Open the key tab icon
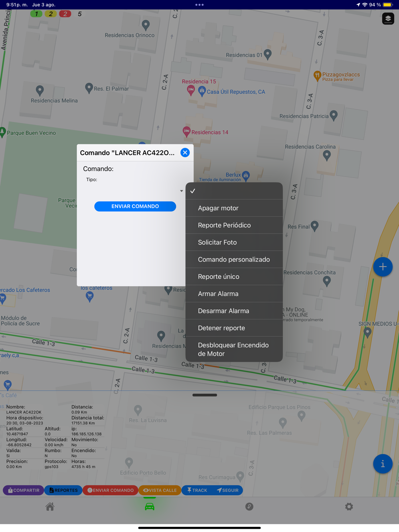Screen dimensions: 399x532 click(249, 506)
